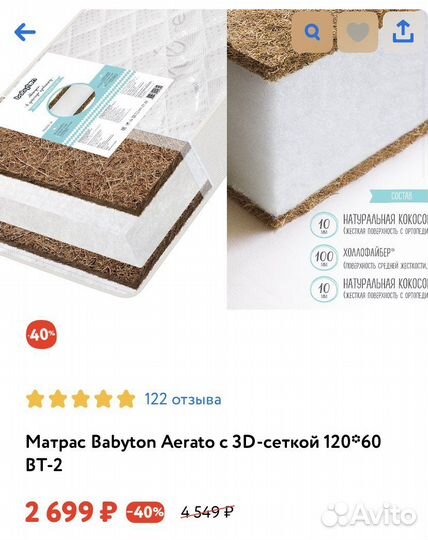
Task: Tap the crossed-out 4 549 ₽ old price
Action: click(207, 512)
